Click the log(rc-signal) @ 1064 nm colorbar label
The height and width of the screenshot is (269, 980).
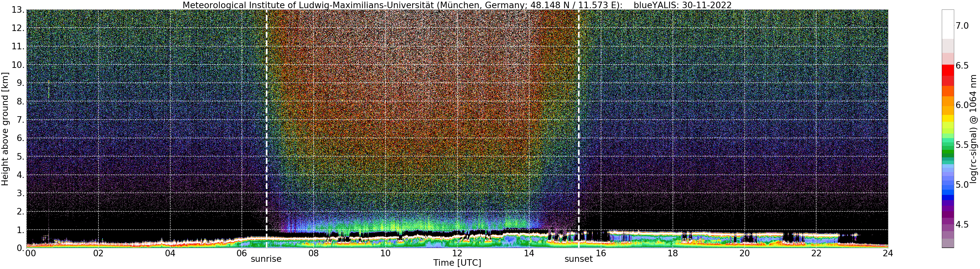[x=973, y=129]
